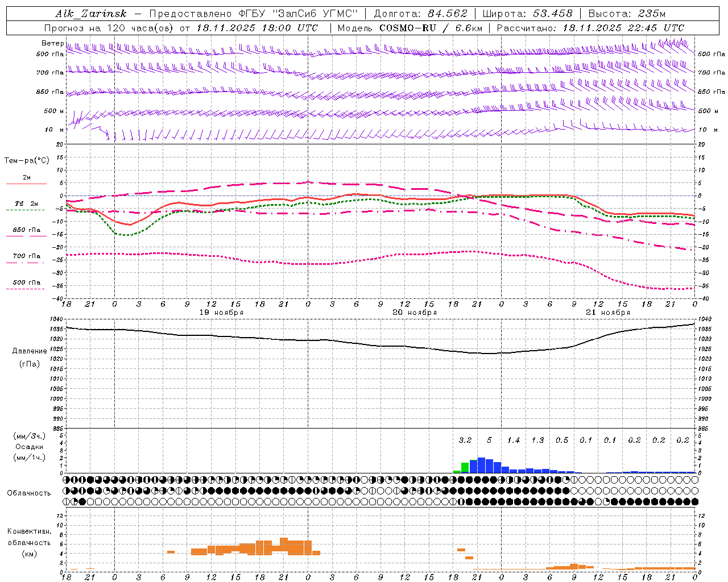Click the '(гПа)' unit under Давление
Viewport: 728px width, 582px height.
(x=30, y=364)
